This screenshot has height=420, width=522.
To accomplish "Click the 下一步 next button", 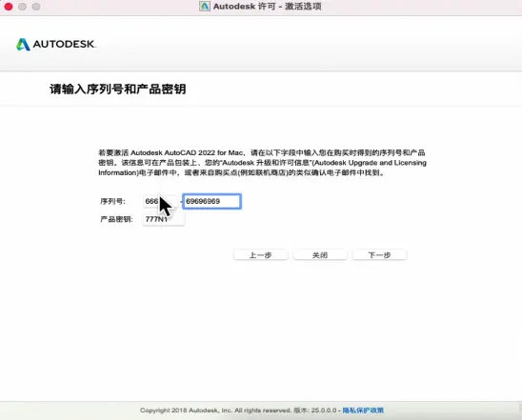I will click(x=379, y=255).
